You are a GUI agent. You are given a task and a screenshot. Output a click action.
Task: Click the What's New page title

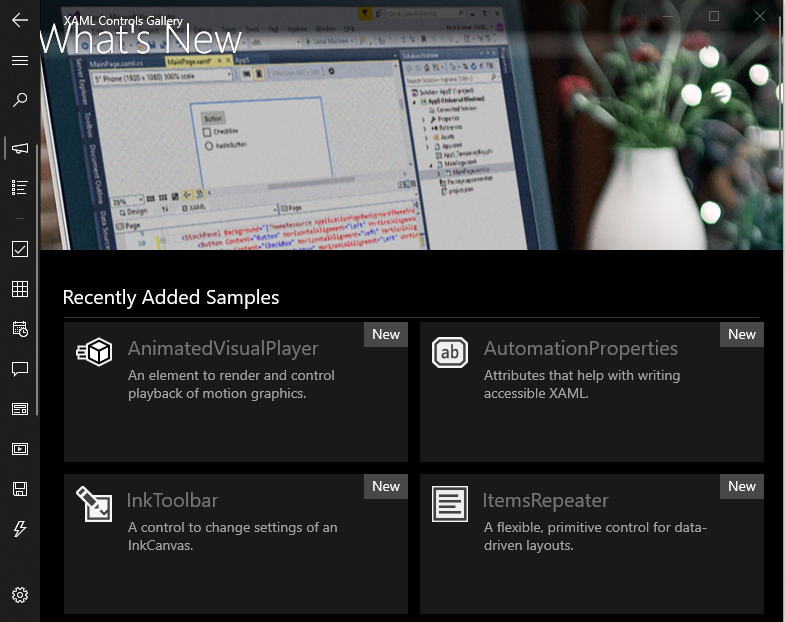[x=141, y=39]
